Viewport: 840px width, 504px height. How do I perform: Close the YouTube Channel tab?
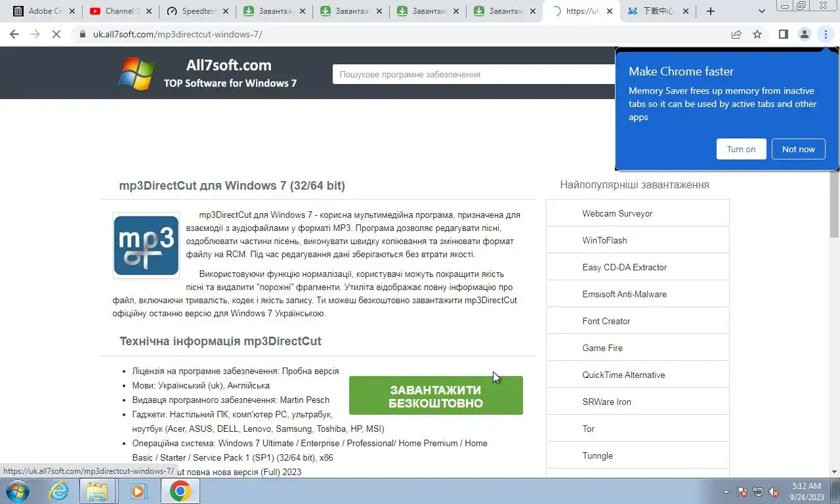(x=149, y=11)
